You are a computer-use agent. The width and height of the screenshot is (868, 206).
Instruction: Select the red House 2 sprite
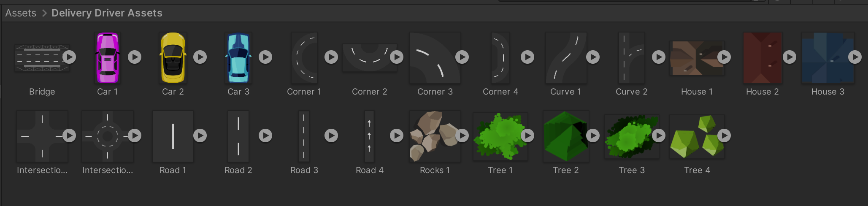763,58
